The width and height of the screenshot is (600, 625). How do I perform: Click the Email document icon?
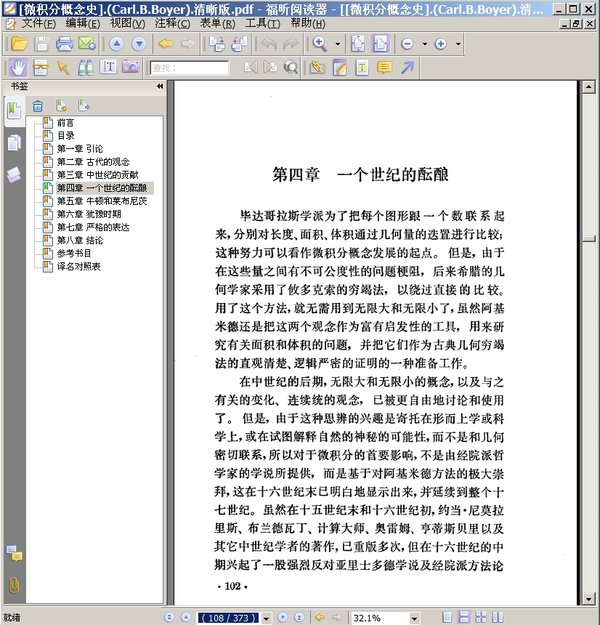[87, 44]
